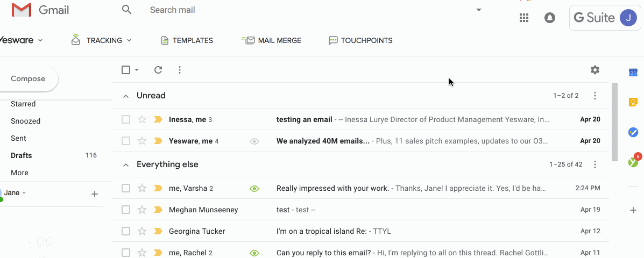Click the inbox vertical scrollbar
Image resolution: width=644 pixels, height=258 pixels.
614,122
